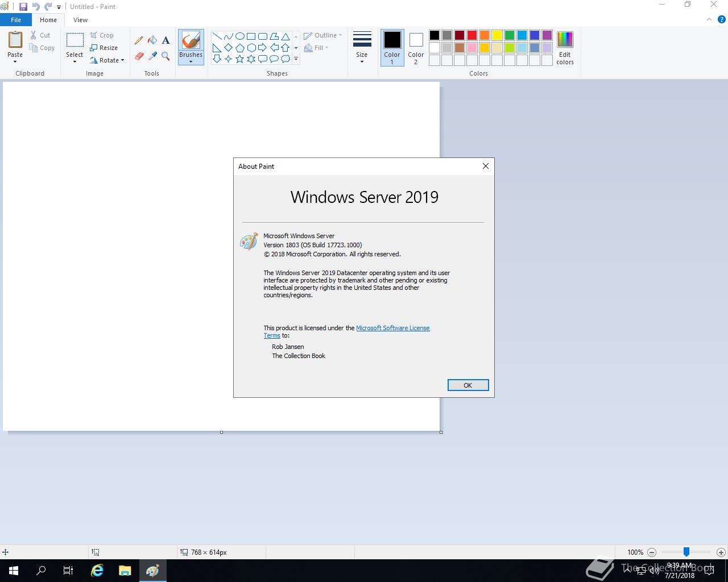Viewport: 728px width, 582px height.
Task: Open the File menu
Action: click(x=16, y=20)
